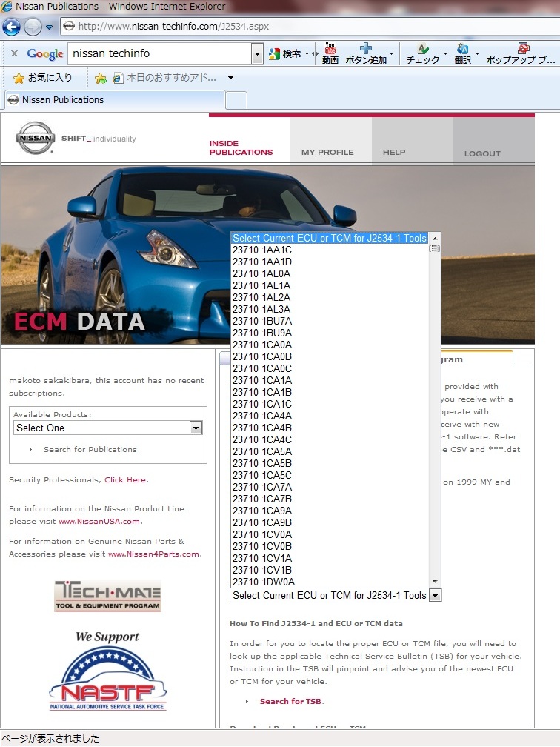Open recent pages dropdown beside forward button
Screen dimensions: 560x747
[50, 27]
